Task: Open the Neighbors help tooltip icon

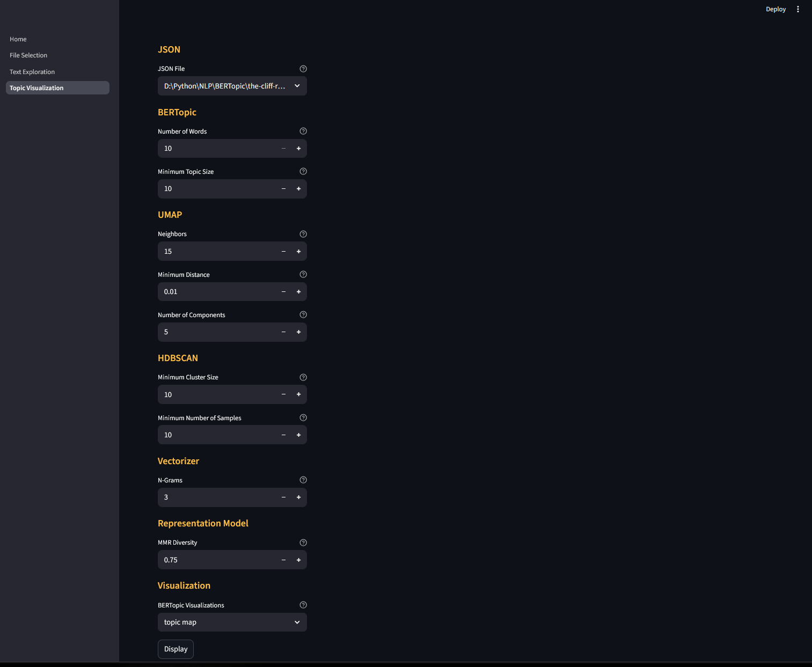Action: coord(303,234)
